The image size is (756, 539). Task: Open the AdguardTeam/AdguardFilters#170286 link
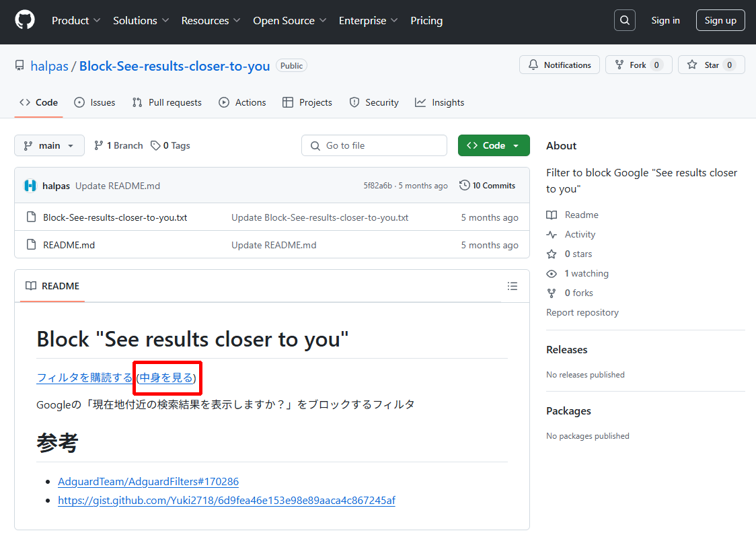(149, 482)
